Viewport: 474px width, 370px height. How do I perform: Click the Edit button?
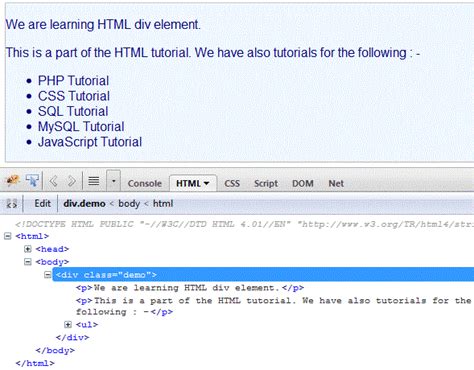[x=43, y=203]
